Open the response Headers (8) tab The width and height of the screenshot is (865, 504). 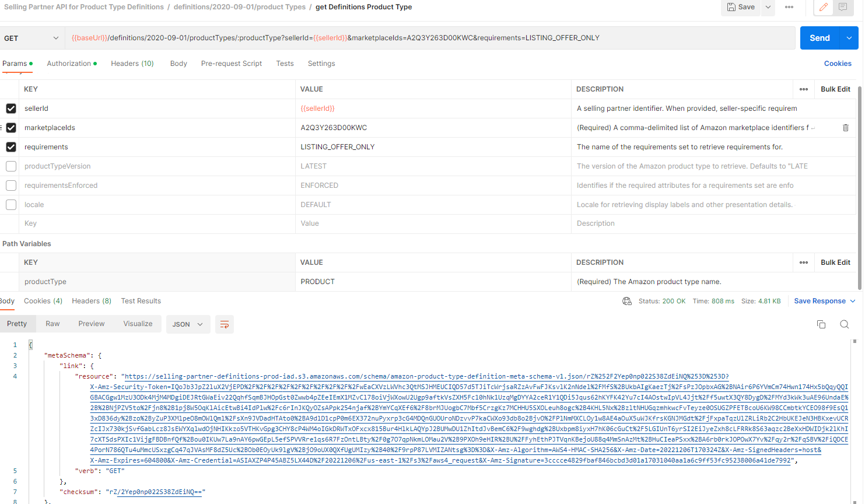coord(92,301)
